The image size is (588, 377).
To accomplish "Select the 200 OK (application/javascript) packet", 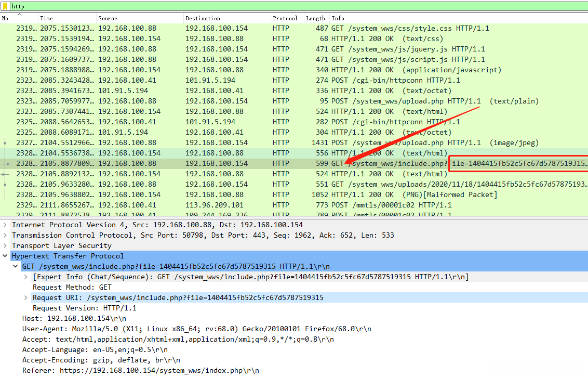I will pyautogui.click(x=294, y=70).
